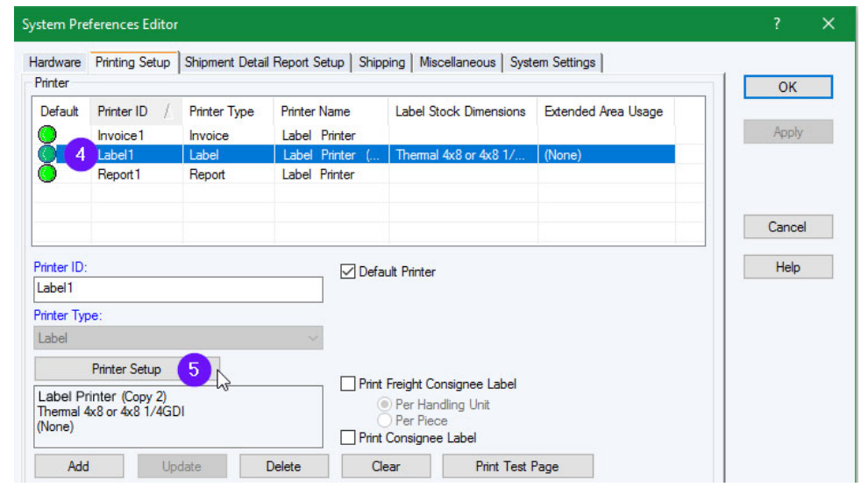Toggle the Default Printer checkbox
The width and height of the screenshot is (868, 487).
(348, 272)
